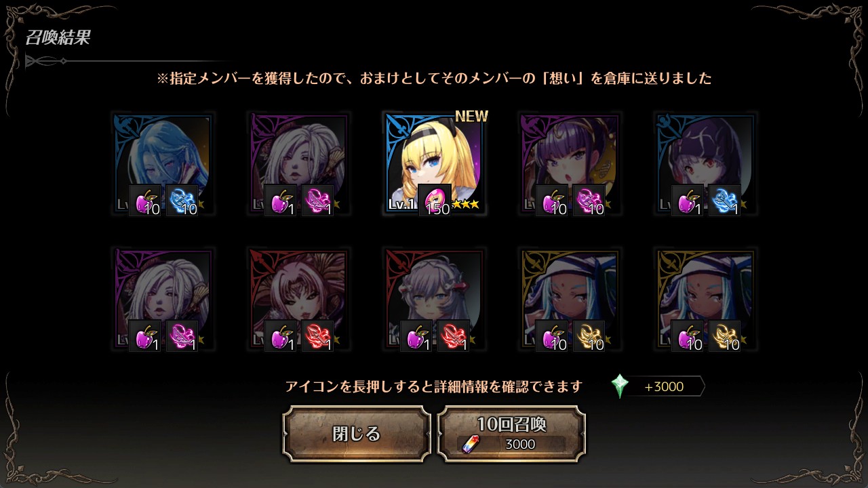Open the blue-haired character in the top row
Image resolution: width=868 pixels, height=488 pixels.
[163, 163]
